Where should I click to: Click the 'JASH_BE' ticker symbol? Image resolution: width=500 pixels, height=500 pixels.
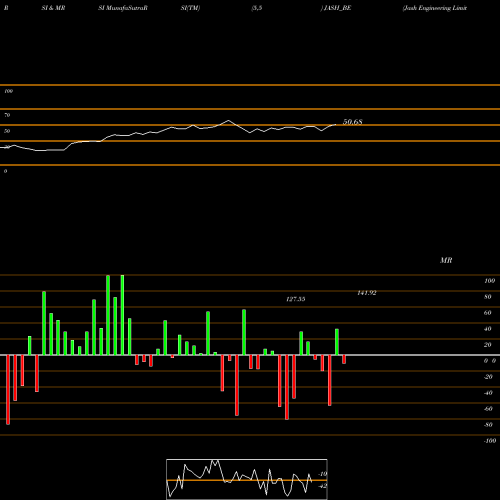point(337,8)
